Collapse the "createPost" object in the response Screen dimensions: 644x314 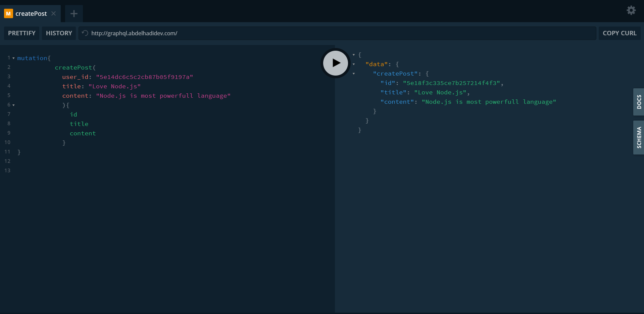click(x=354, y=74)
